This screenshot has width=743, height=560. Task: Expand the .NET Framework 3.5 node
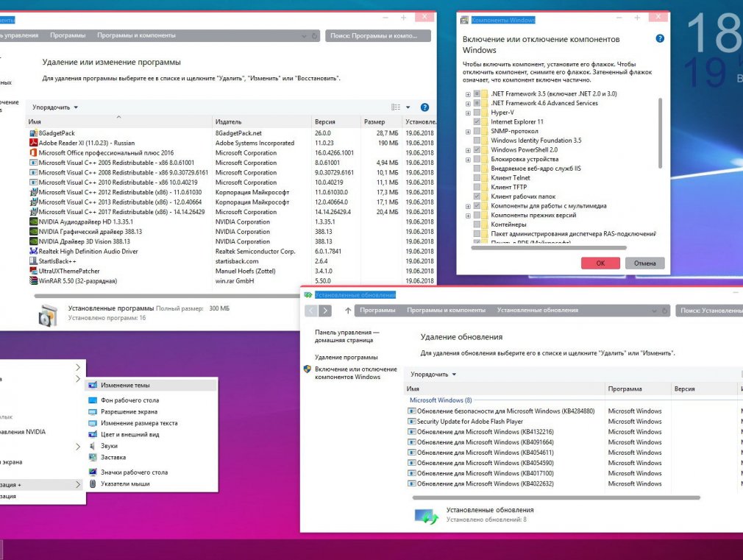click(x=468, y=94)
